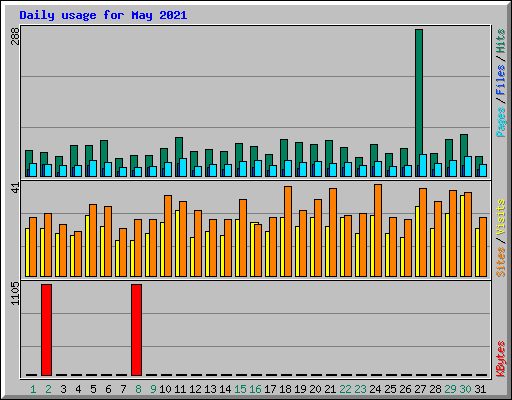Screen dimensions: 512x400
Task: Click the green Hits bar for day 30
Action: tap(464, 146)
